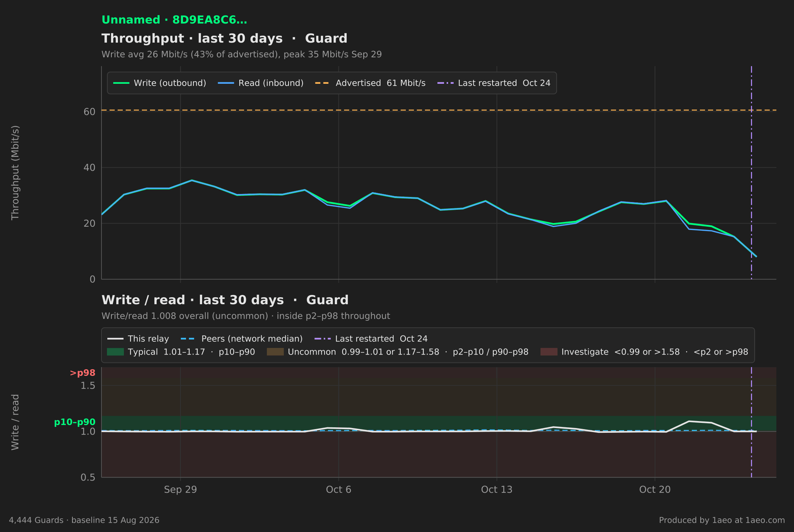Click the 'Write/read 1.008 overall' subtitle
Viewport: 794px width, 532px height.
pyautogui.click(x=246, y=316)
